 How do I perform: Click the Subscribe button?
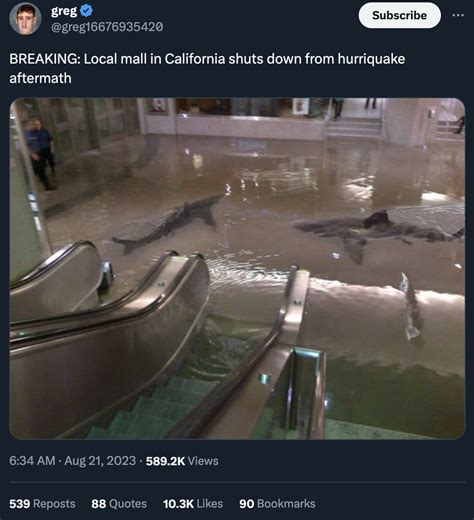399,15
